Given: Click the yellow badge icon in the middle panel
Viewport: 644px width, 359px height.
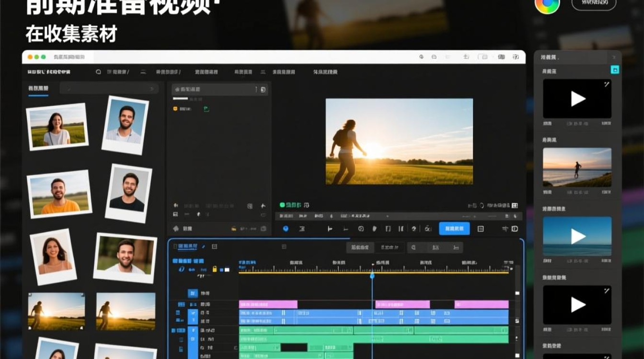Looking at the screenshot, I should 175,109.
